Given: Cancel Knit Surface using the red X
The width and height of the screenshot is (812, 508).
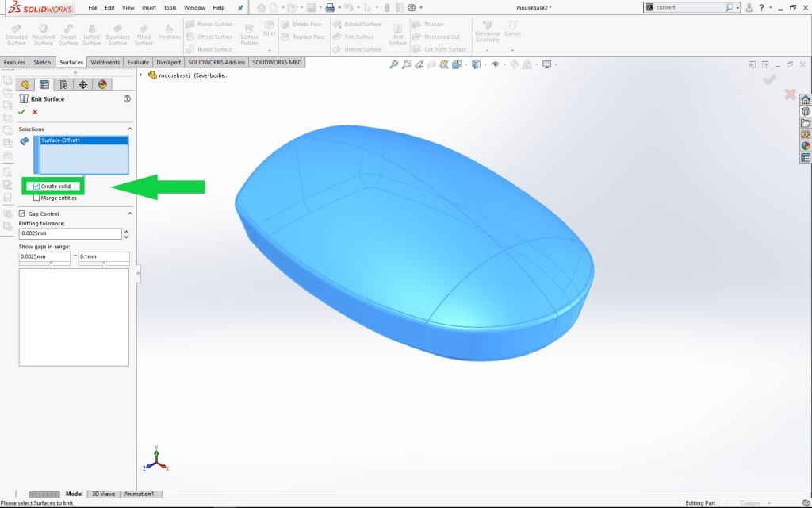Looking at the screenshot, I should (x=34, y=112).
